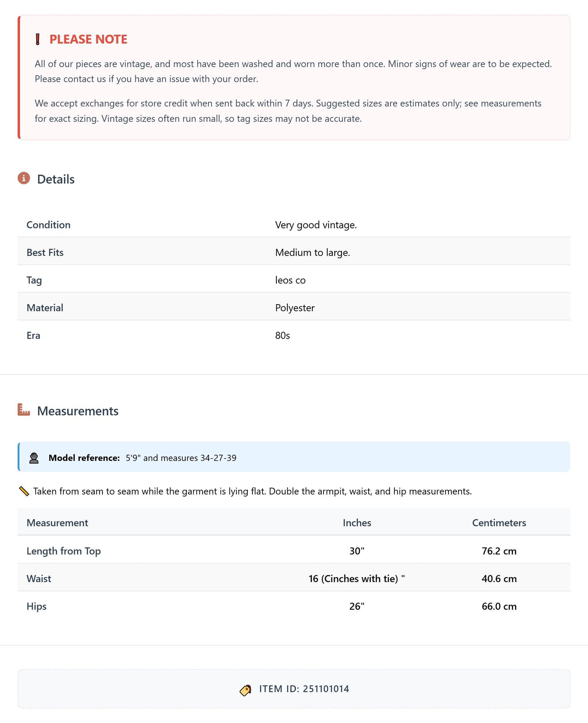The width and height of the screenshot is (588, 723).
Task: Click the Inches column header
Action: tap(357, 523)
